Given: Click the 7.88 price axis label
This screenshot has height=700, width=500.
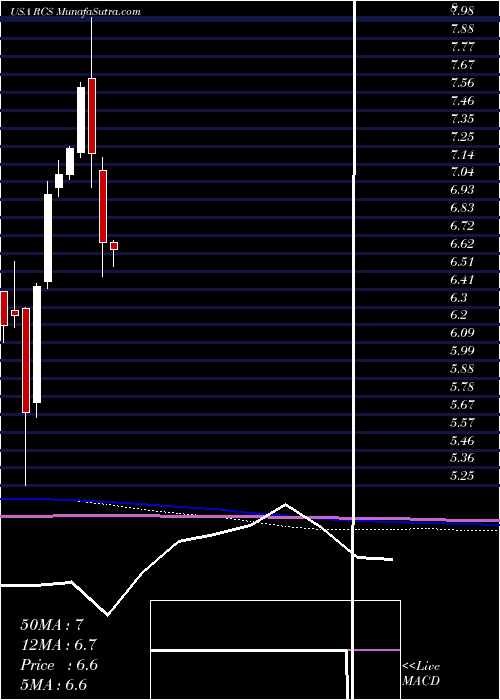Looking at the screenshot, I should pos(462,29).
